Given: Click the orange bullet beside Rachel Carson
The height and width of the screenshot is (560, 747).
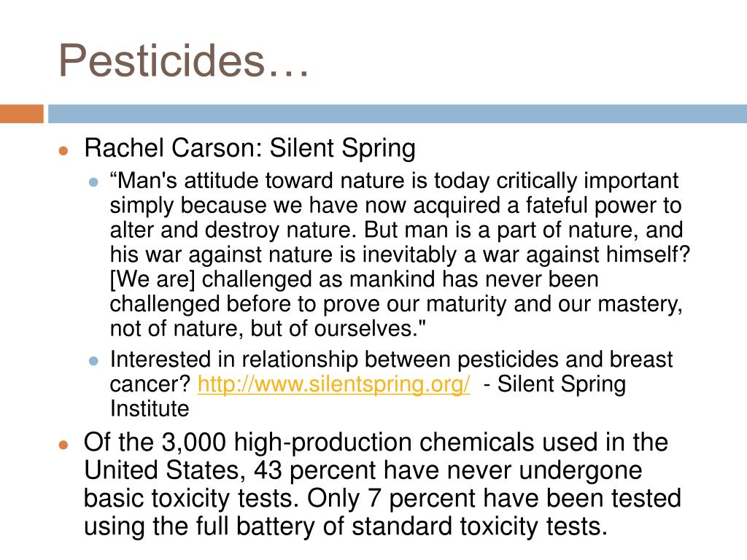Looking at the screenshot, I should (64, 151).
